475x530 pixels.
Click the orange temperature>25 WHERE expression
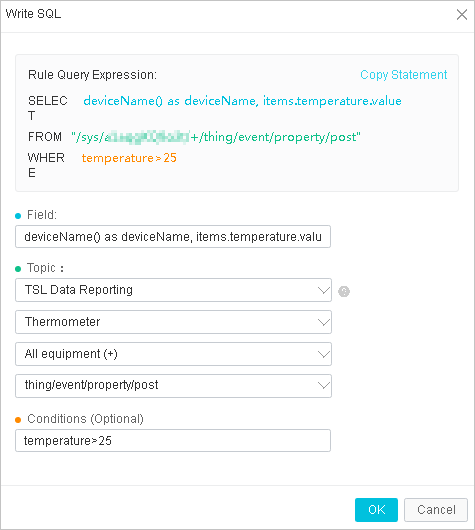tap(129, 158)
